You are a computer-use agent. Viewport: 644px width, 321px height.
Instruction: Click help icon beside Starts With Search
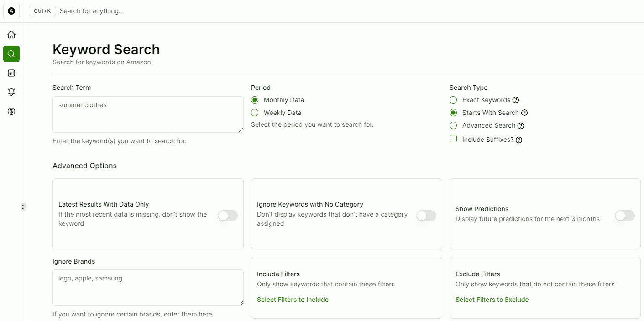pyautogui.click(x=524, y=113)
